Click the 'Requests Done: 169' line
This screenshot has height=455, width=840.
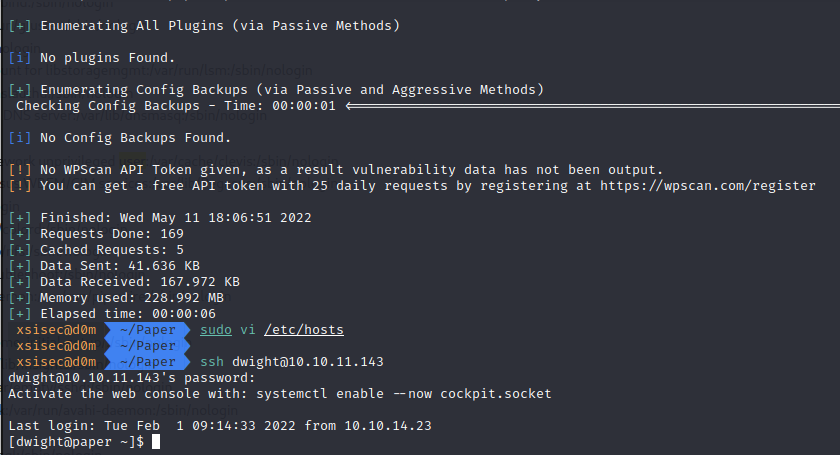96,234
